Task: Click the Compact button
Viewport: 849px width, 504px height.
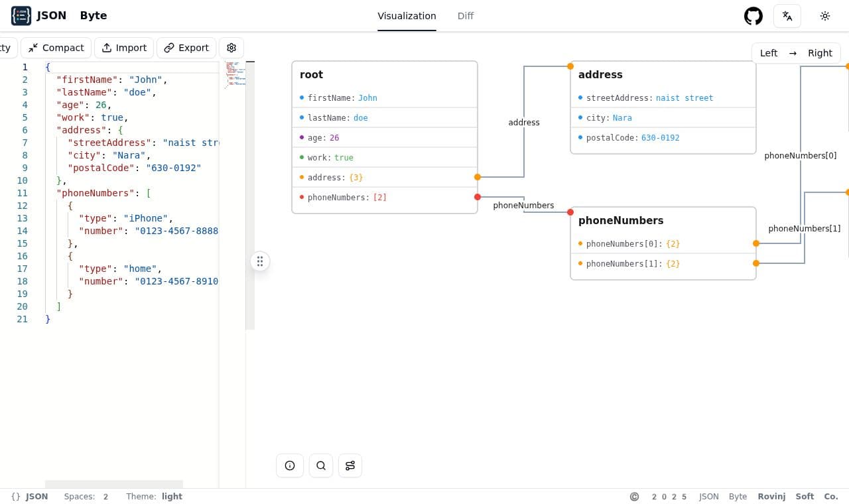Action: [56, 48]
